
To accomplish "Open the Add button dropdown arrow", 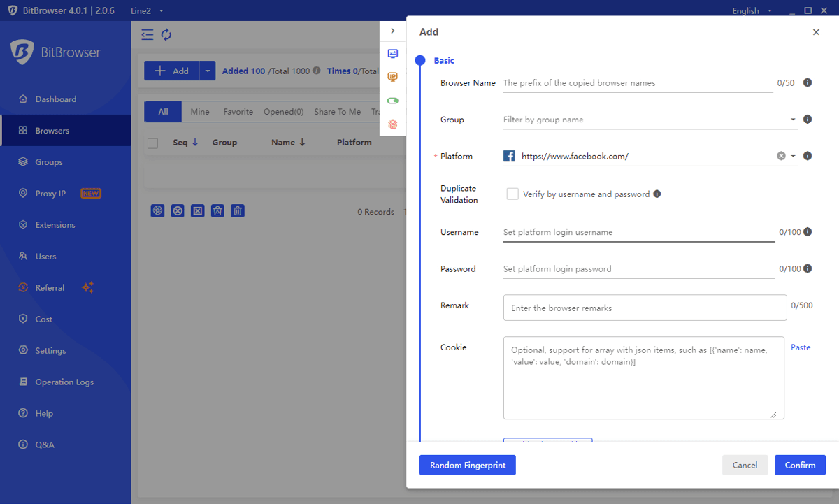I will click(208, 71).
